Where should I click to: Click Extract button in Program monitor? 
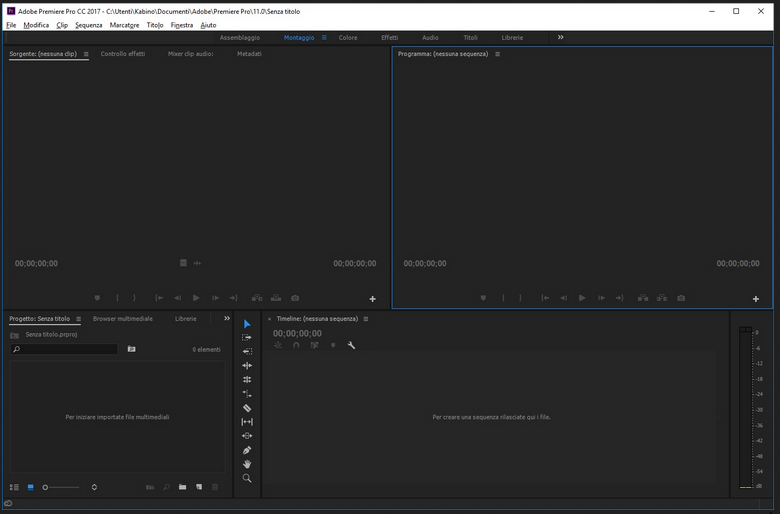click(662, 298)
